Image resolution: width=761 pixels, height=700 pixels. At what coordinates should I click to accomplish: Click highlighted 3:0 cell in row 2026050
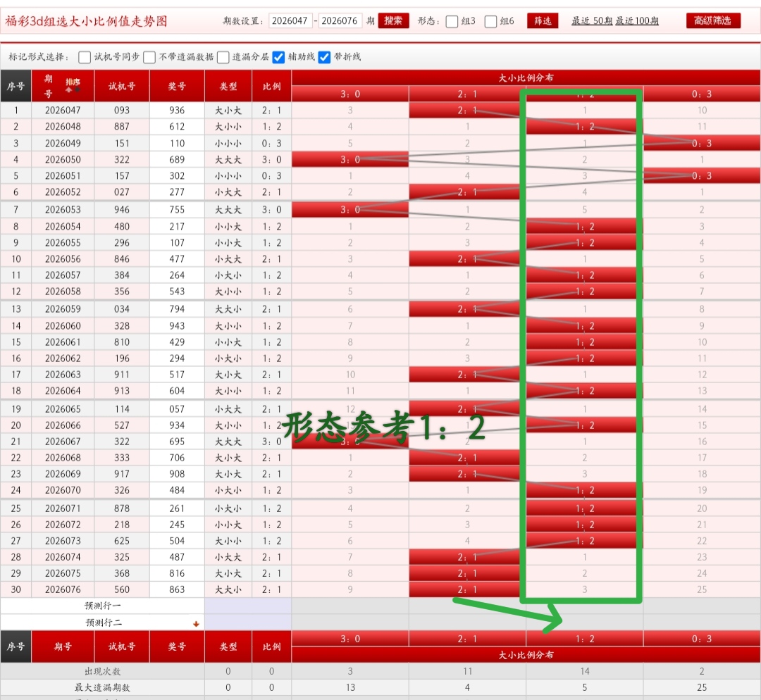tap(350, 160)
